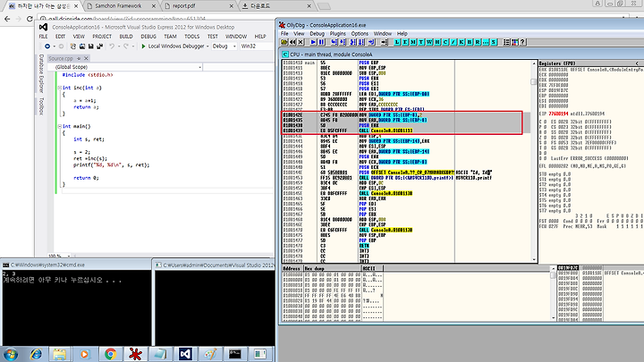Open Win32 platform dropdown in Visual Studio
The image size is (644, 362).
pos(257,46)
